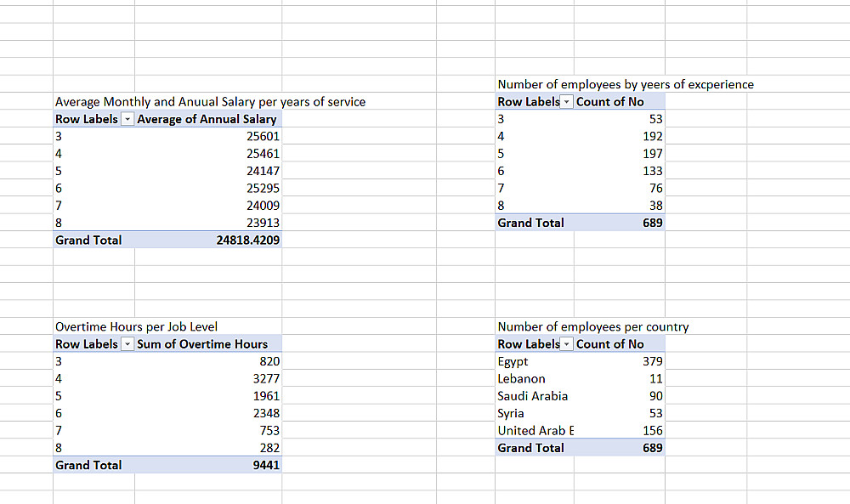
Task: Open Row Labels filter in Average Annual Salary table
Action: (x=127, y=119)
